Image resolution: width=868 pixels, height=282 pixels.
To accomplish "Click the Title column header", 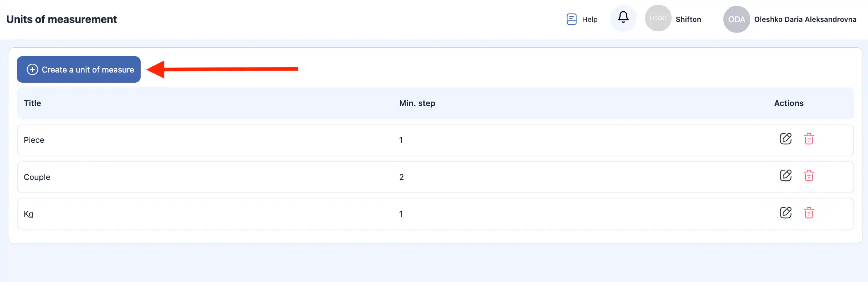I will [32, 103].
